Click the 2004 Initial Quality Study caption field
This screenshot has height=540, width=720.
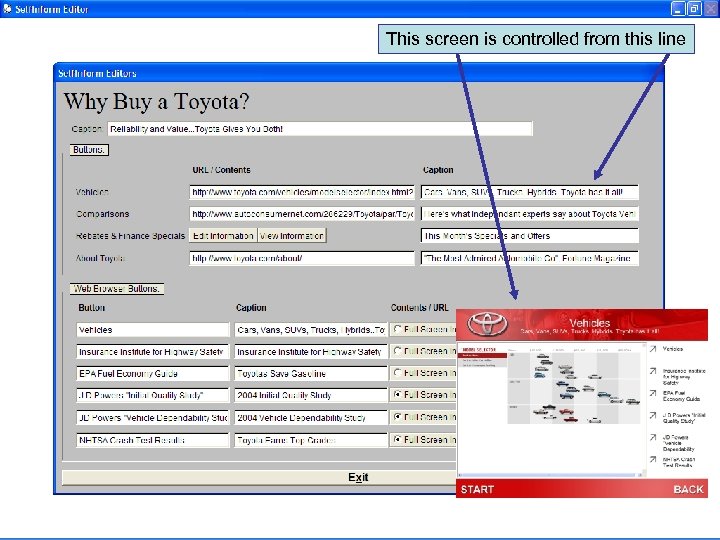pyautogui.click(x=310, y=395)
